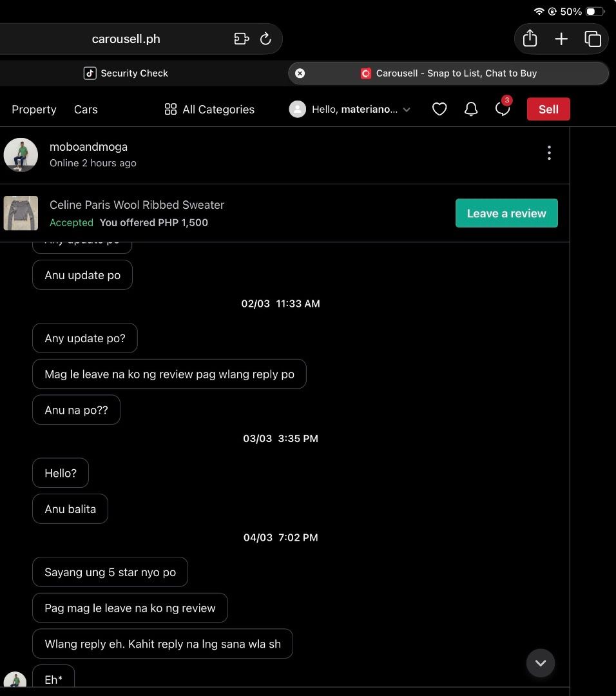Click the Leave a review button

(x=506, y=213)
